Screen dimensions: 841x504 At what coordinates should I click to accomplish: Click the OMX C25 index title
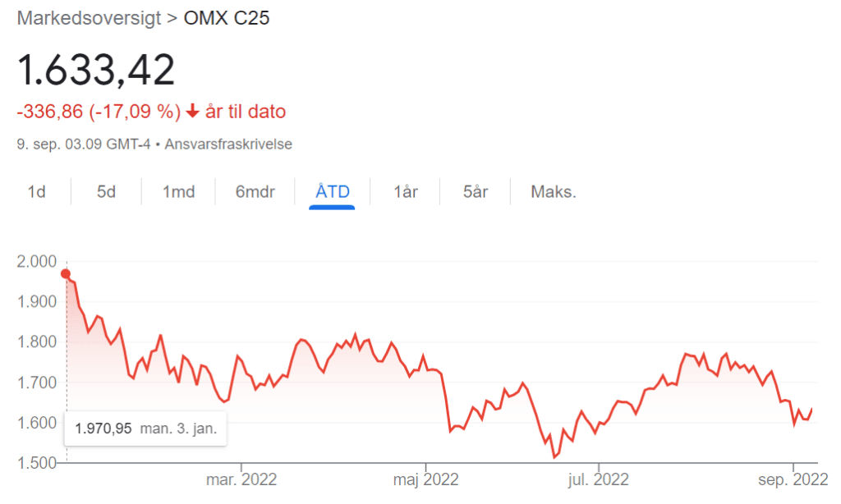pos(227,18)
